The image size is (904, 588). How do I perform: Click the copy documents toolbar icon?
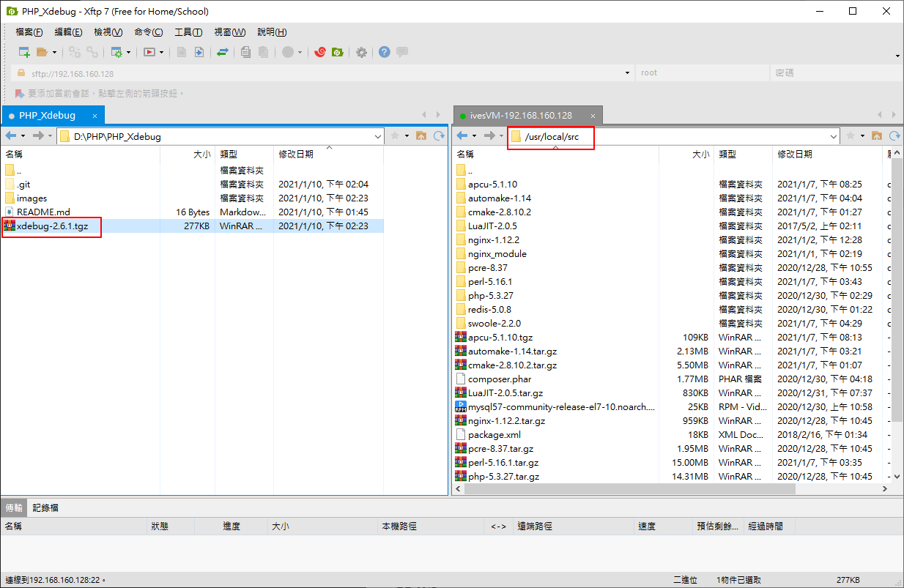click(245, 52)
